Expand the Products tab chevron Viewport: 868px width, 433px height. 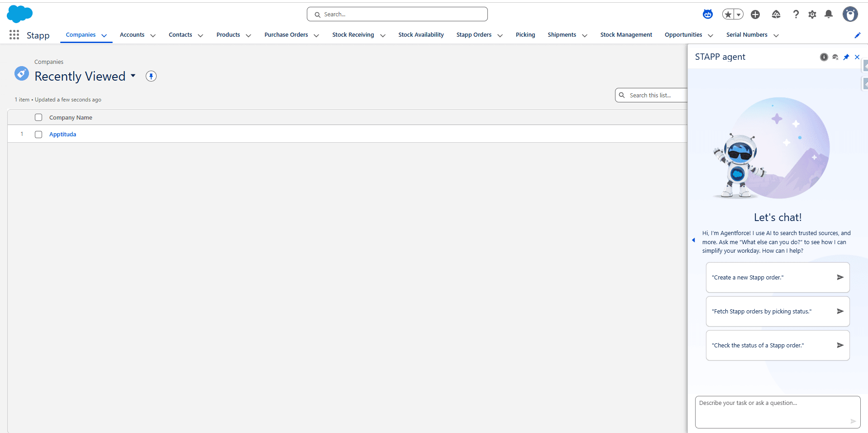coord(248,35)
